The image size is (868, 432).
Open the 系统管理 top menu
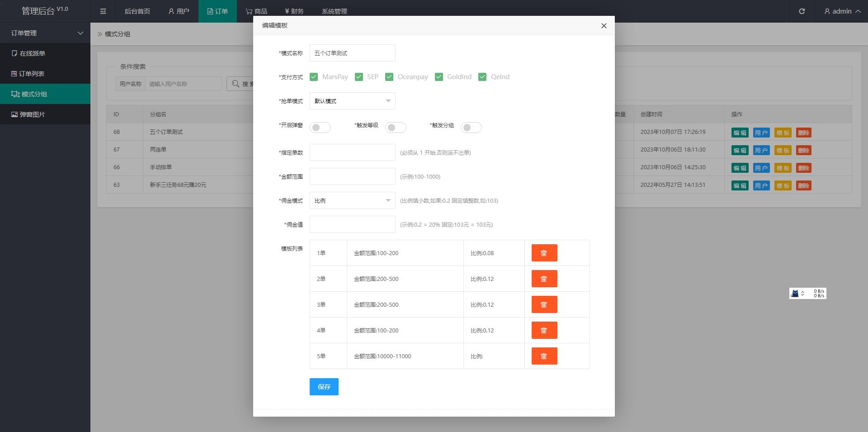pos(335,11)
